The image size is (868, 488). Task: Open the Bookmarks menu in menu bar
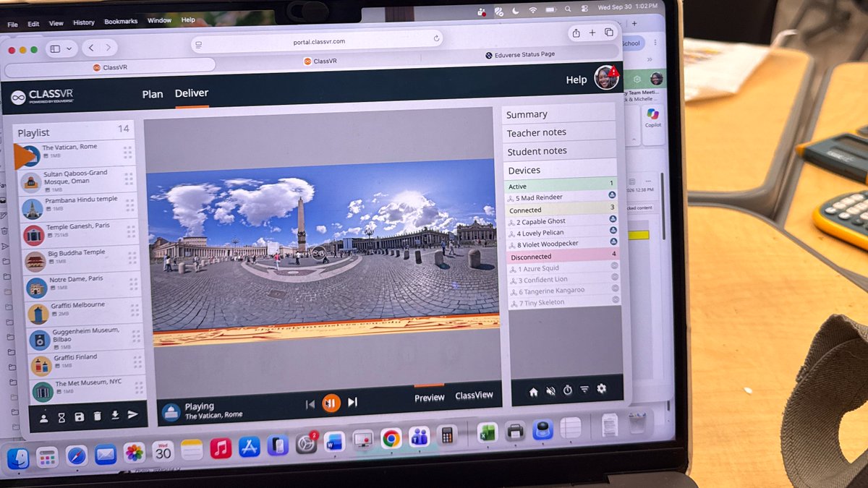(121, 22)
